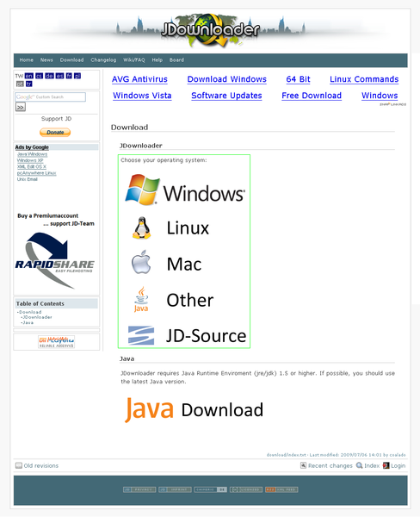Click the Apple logo for Mac
This screenshot has height=517, width=420.
click(141, 262)
